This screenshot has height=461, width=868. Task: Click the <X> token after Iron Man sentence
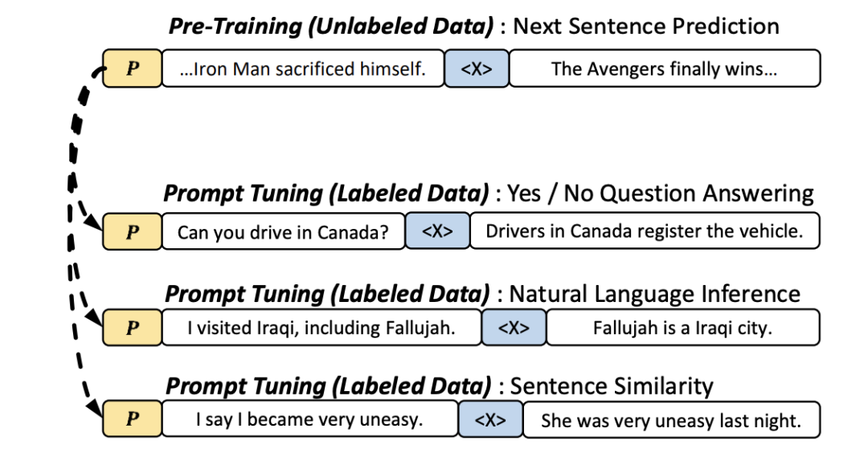pos(477,68)
